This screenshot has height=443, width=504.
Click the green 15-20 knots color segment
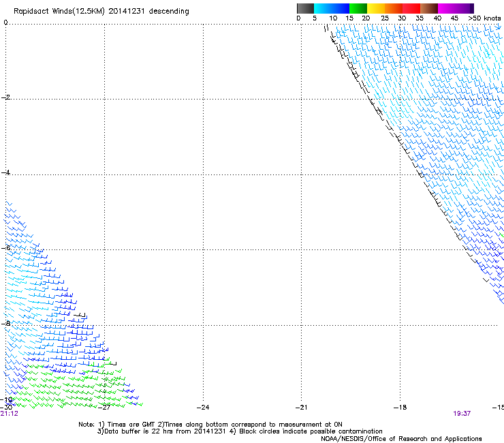coord(358,8)
